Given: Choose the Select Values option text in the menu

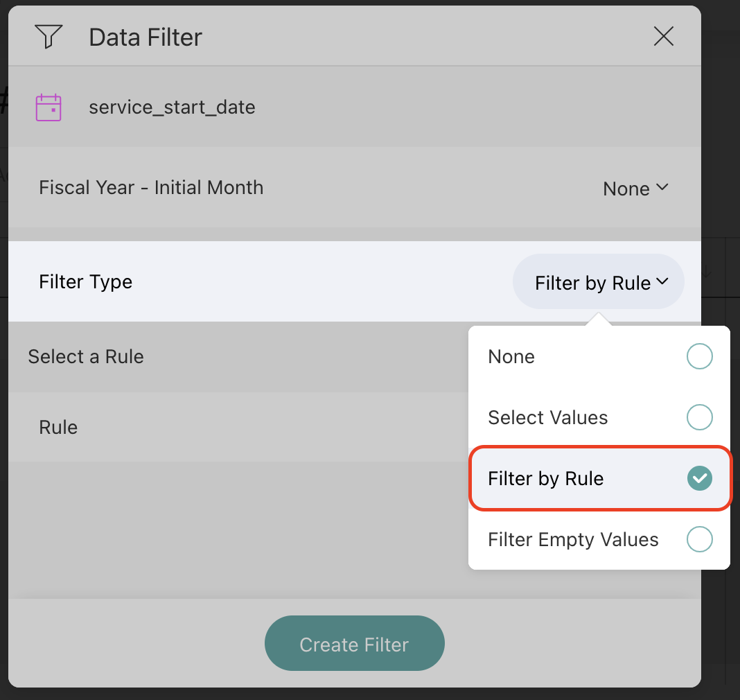Looking at the screenshot, I should pyautogui.click(x=547, y=418).
